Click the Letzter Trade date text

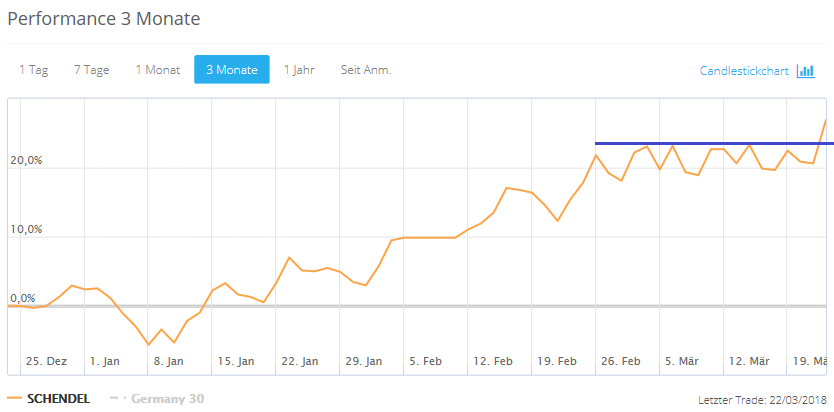[x=763, y=400]
